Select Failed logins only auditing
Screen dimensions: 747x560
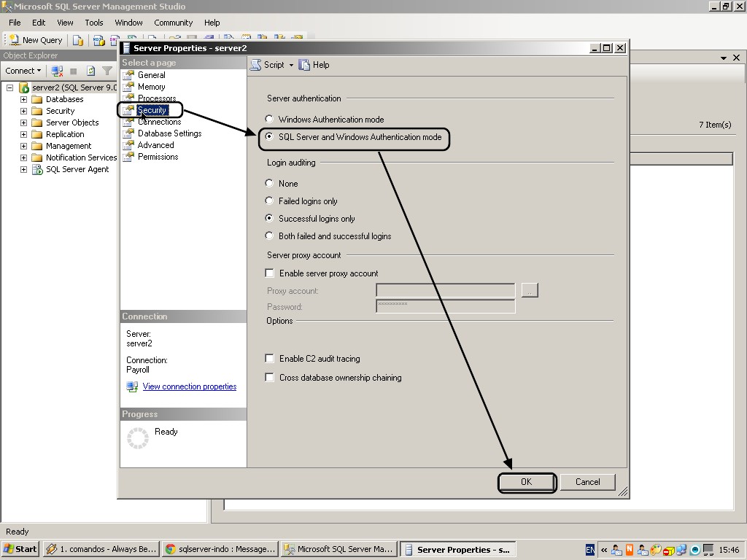[x=269, y=201]
